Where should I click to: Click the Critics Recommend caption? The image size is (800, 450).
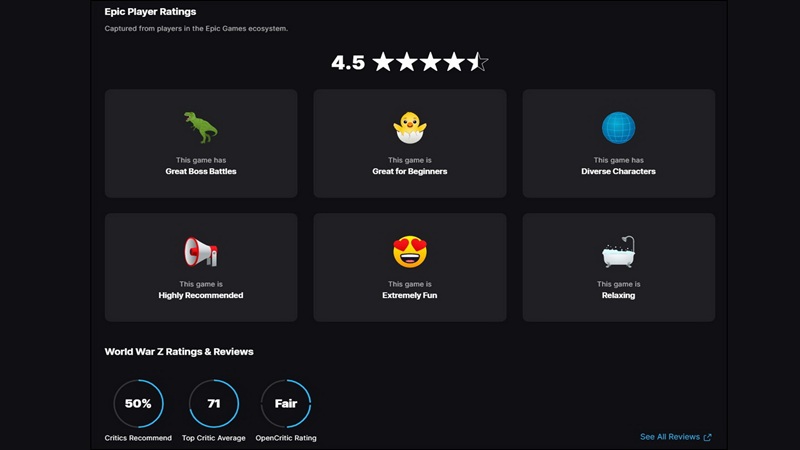pyautogui.click(x=138, y=438)
